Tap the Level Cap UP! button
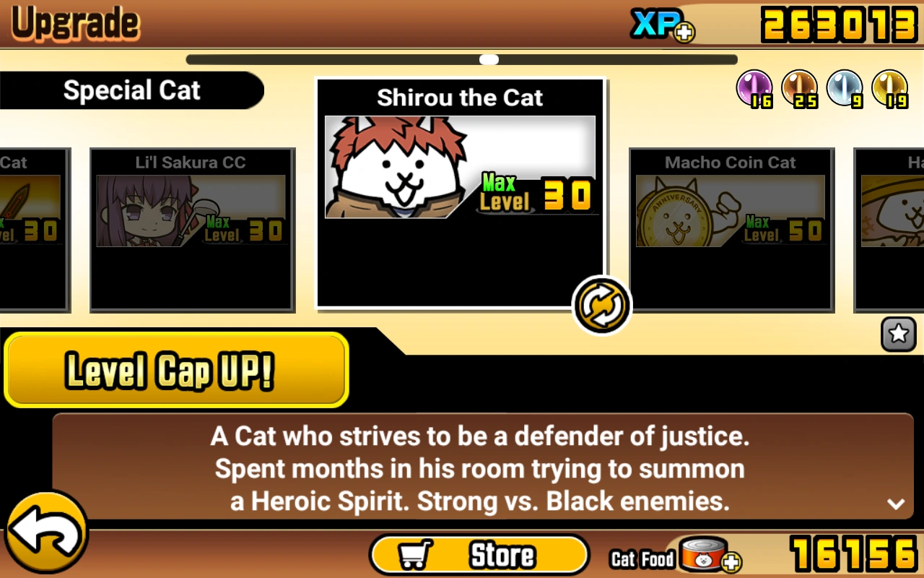924x578 pixels. tap(176, 370)
